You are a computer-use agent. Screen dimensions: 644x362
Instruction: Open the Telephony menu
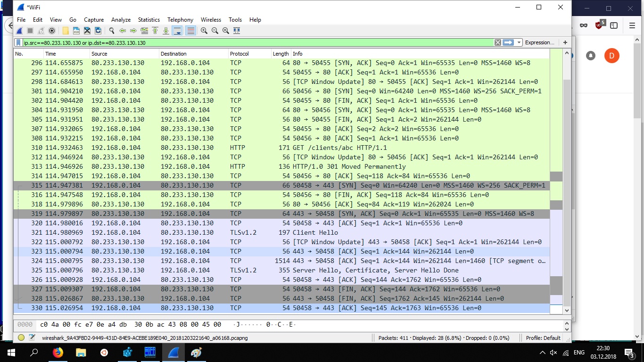tap(180, 20)
